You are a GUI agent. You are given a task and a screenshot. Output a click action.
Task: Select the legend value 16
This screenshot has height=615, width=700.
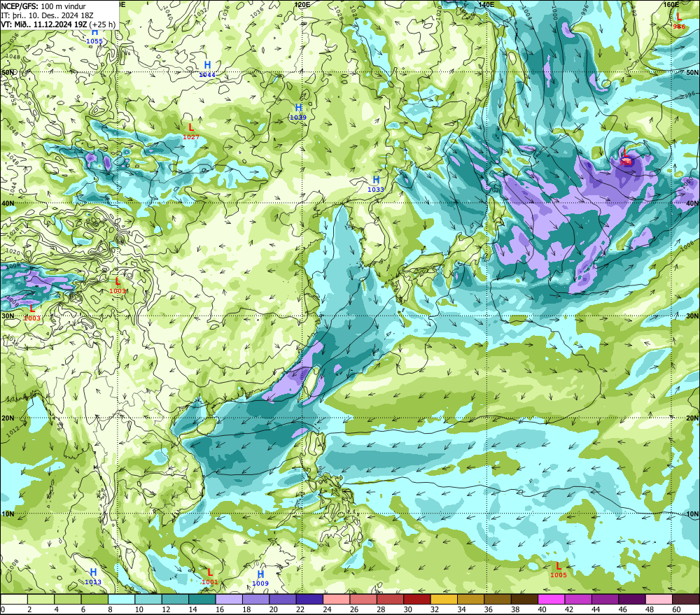(x=220, y=609)
